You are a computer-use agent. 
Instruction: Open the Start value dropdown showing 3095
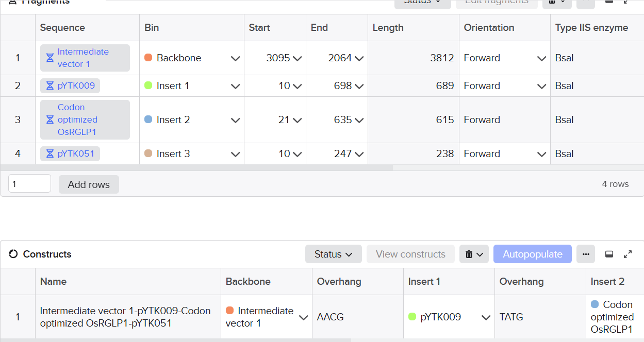pyautogui.click(x=297, y=58)
